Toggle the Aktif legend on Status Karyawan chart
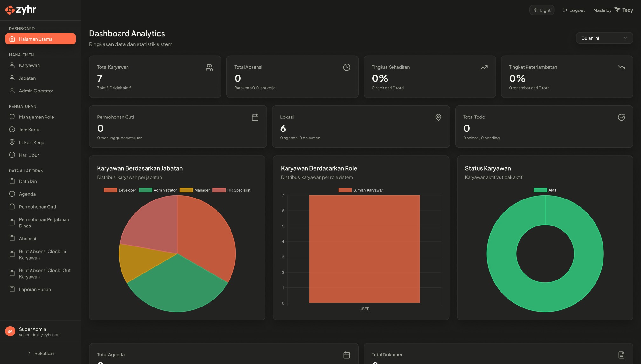The height and width of the screenshot is (364, 641). click(545, 190)
